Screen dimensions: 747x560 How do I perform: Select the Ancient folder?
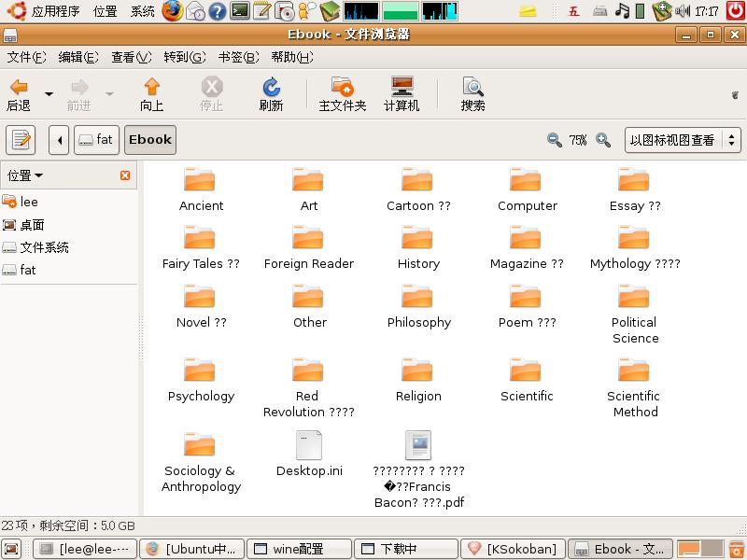(x=201, y=189)
